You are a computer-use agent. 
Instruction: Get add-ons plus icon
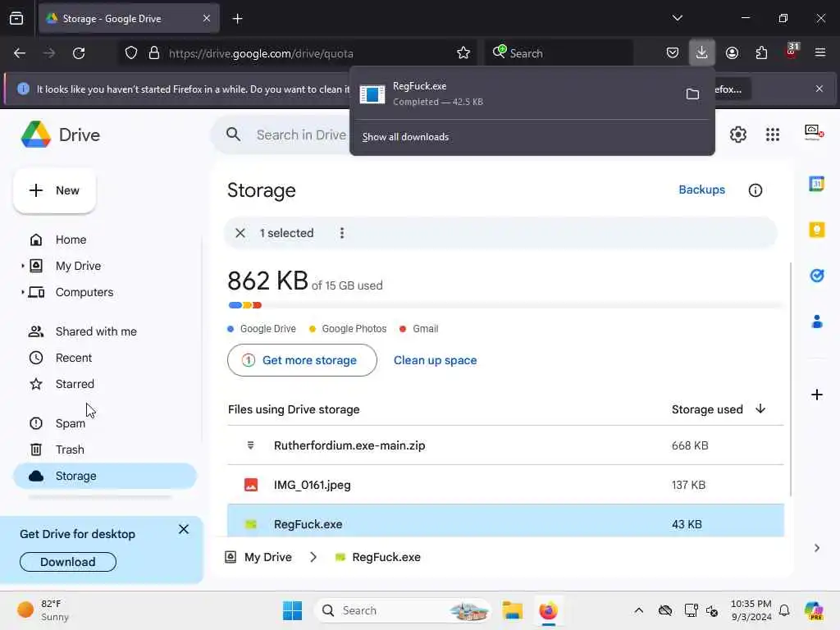point(816,395)
